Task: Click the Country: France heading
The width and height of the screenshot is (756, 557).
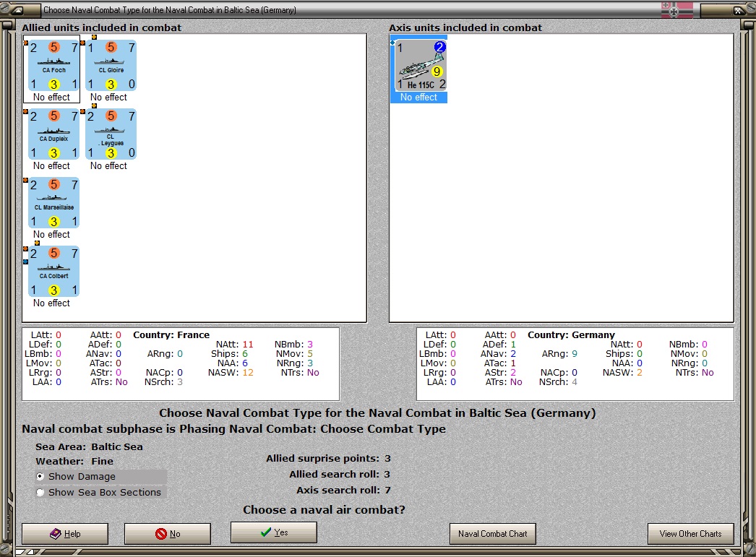Action: coord(171,335)
